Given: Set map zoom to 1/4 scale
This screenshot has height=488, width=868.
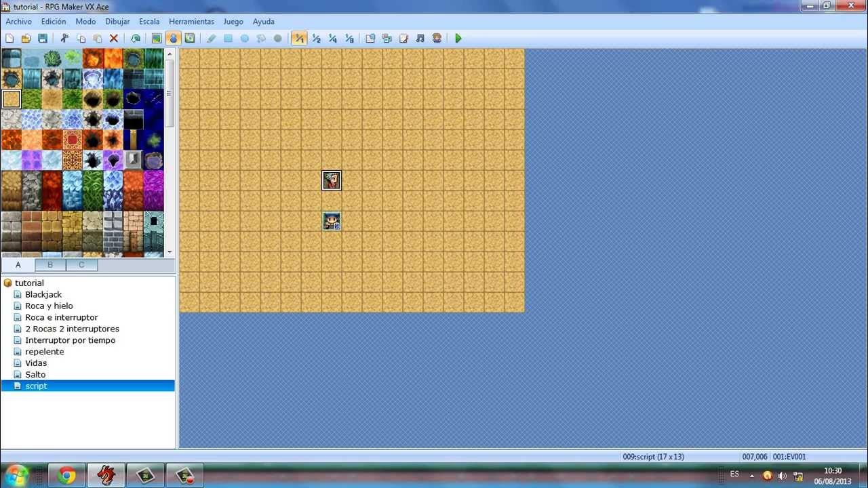Looking at the screenshot, I should 332,39.
